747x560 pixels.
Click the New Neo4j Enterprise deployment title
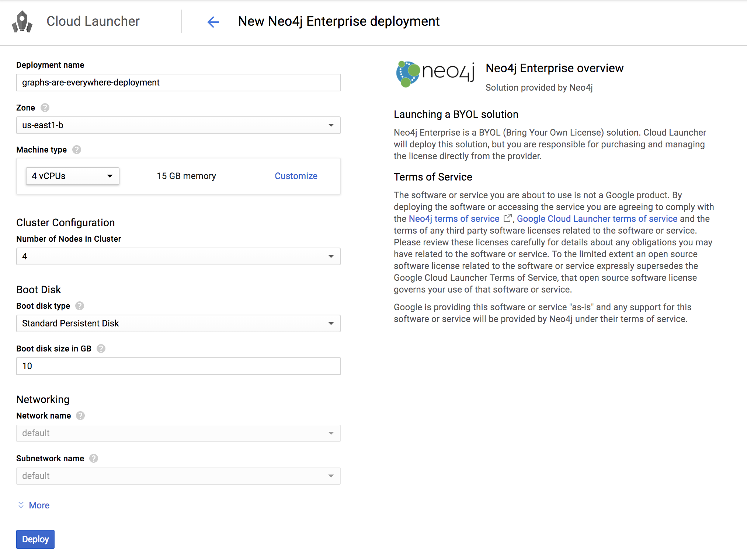(339, 21)
